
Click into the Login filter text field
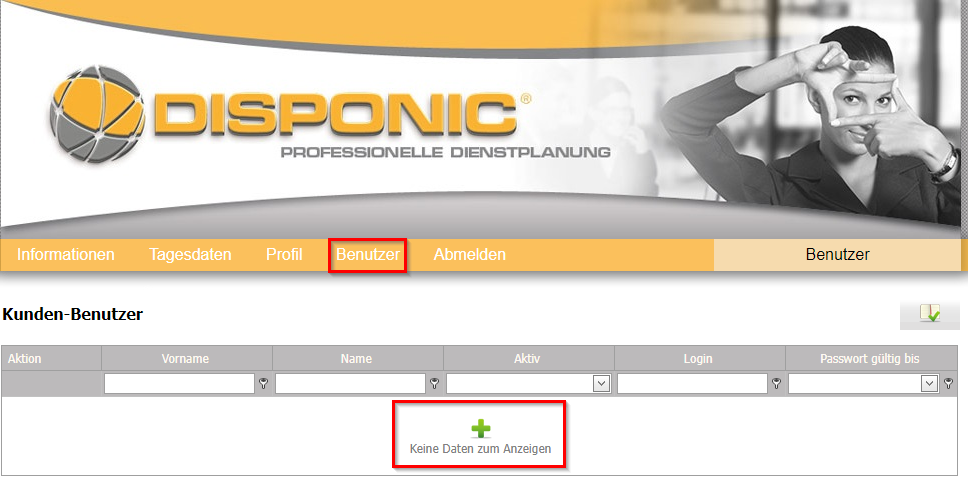pos(692,383)
